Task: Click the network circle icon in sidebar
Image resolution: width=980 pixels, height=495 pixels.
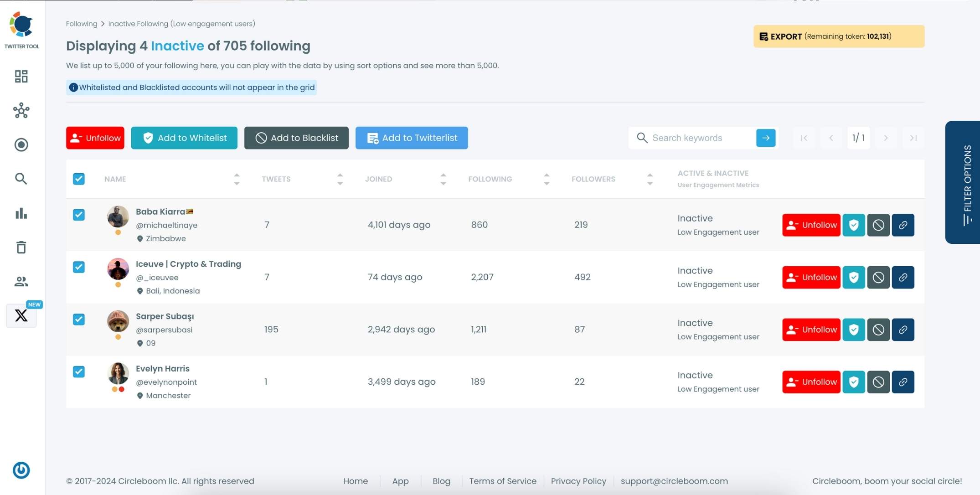Action: pyautogui.click(x=21, y=111)
